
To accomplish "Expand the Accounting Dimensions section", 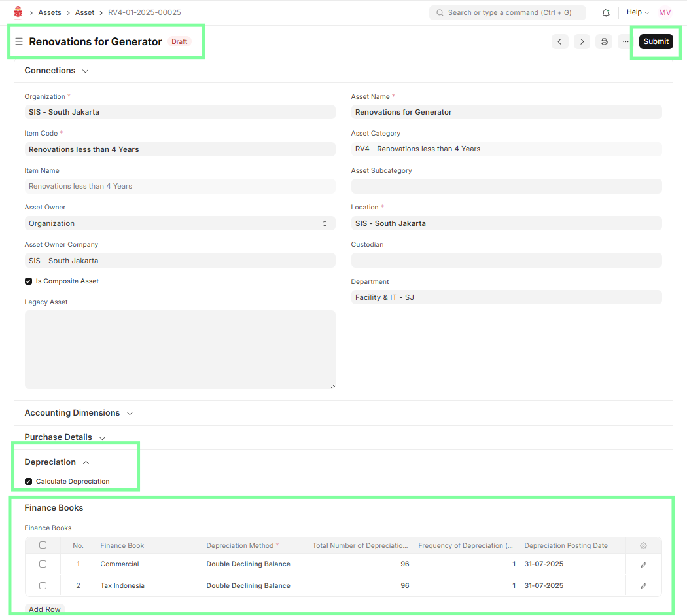I will point(79,413).
